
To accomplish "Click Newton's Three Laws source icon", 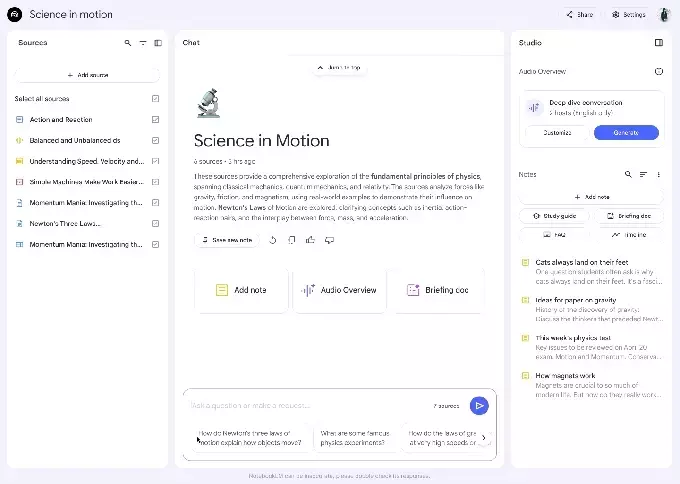I will (x=20, y=223).
